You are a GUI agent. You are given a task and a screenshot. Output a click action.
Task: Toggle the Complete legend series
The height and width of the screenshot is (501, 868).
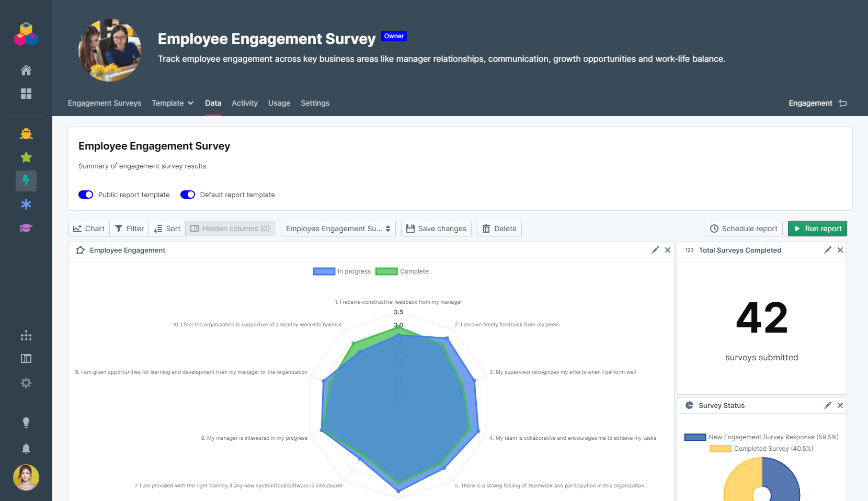point(402,271)
